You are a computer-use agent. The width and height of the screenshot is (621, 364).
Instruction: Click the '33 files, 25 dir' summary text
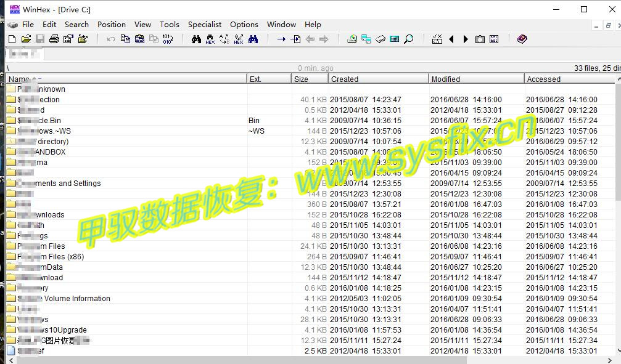pos(597,68)
